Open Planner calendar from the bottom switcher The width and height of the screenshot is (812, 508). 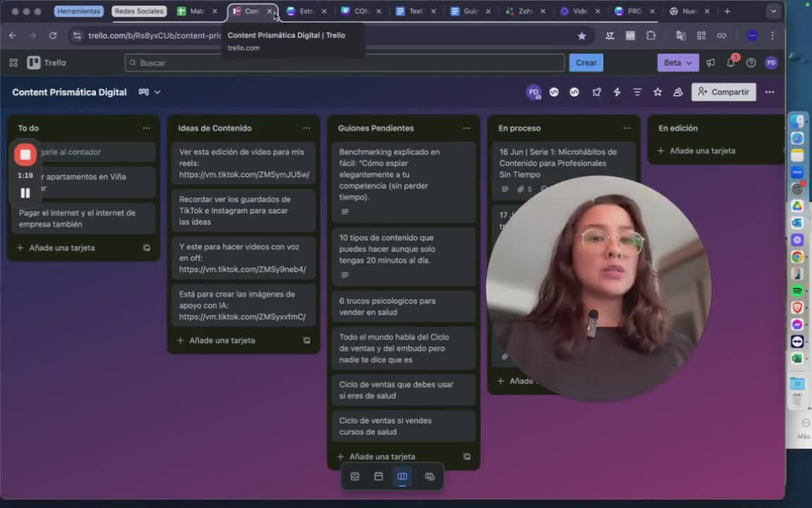[x=378, y=476]
